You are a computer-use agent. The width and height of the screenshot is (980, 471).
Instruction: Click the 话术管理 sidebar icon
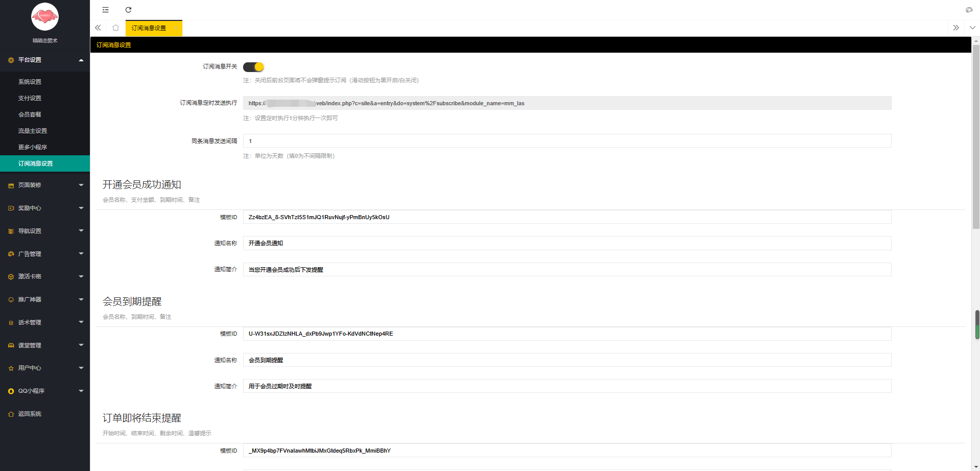(11, 323)
